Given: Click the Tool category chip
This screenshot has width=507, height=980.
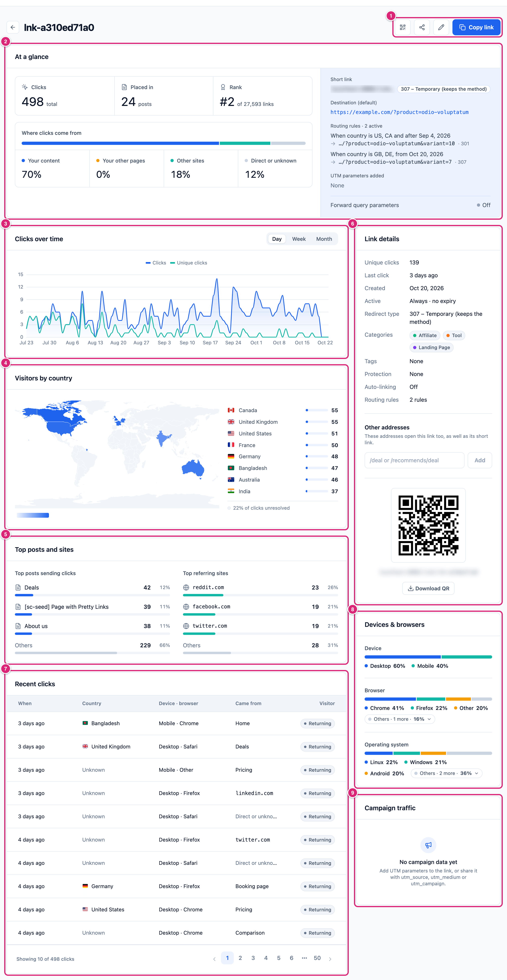Looking at the screenshot, I should (x=454, y=335).
